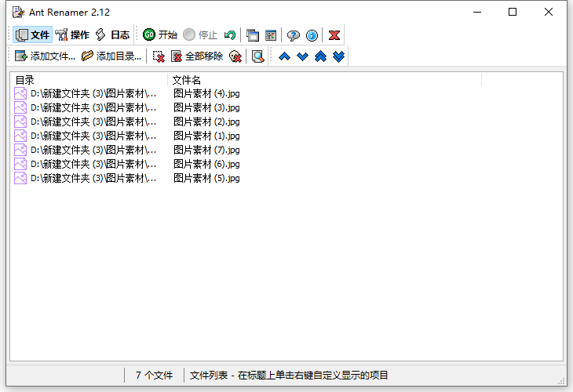Click 全部移除 to clear list

[x=197, y=56]
